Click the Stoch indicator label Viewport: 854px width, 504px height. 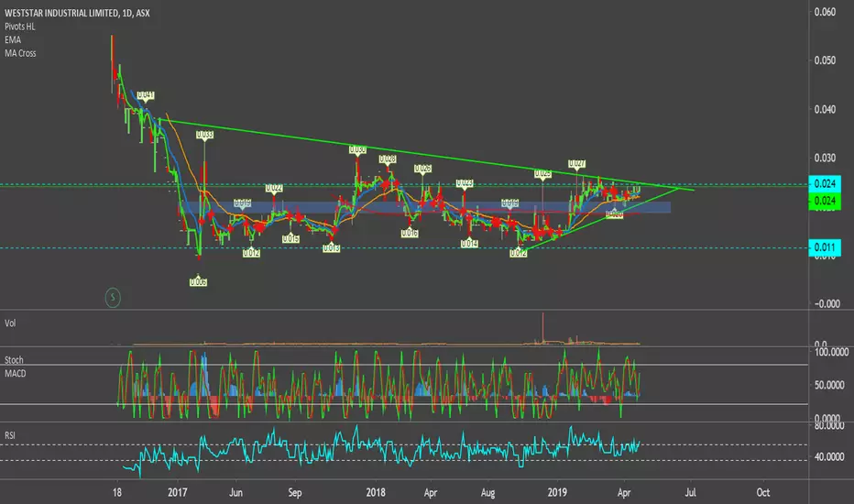point(14,360)
